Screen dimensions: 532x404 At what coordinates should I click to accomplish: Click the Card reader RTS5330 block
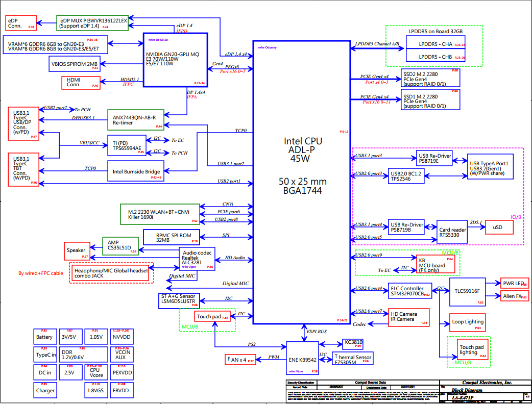[x=452, y=232]
